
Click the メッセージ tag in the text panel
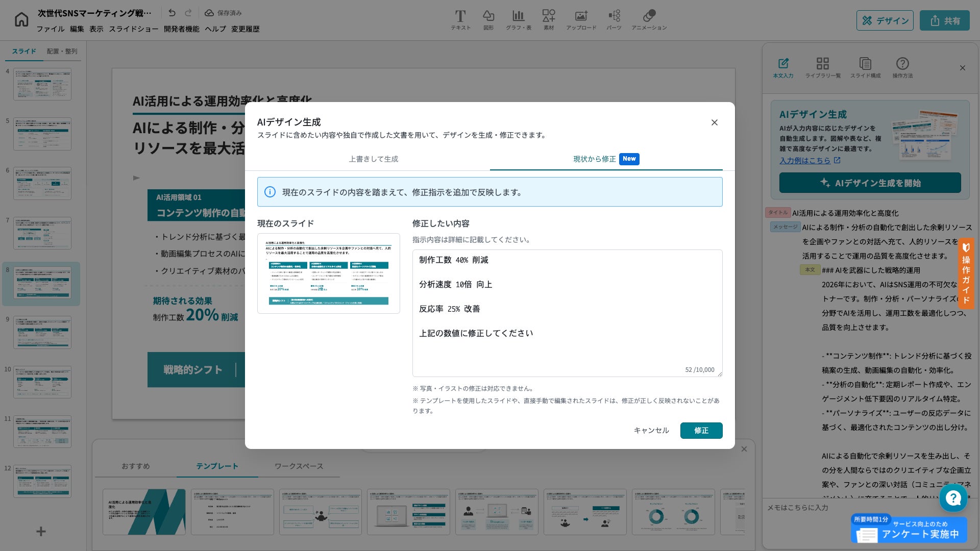[785, 227]
